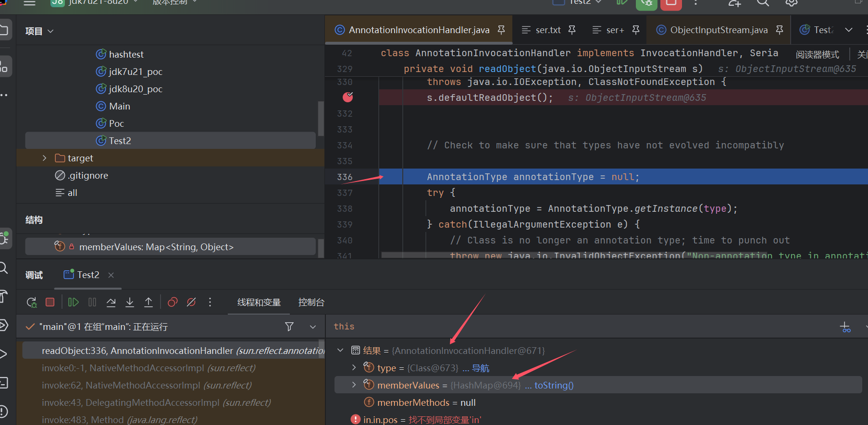The height and width of the screenshot is (425, 868).
Task: Select readObject:336 stack frame
Action: pos(174,351)
